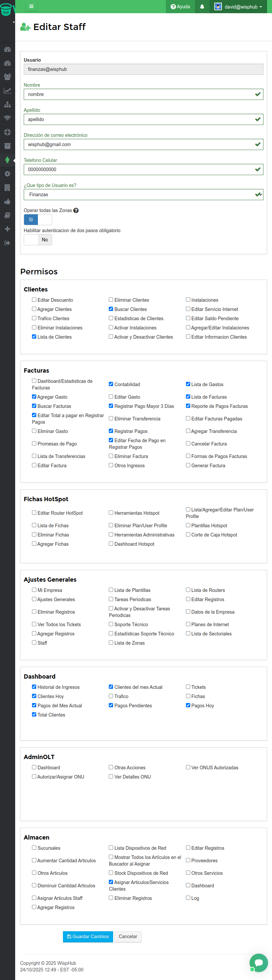Click the sign-out arrow sidebar icon
This screenshot has width=272, height=980.
(x=7, y=243)
